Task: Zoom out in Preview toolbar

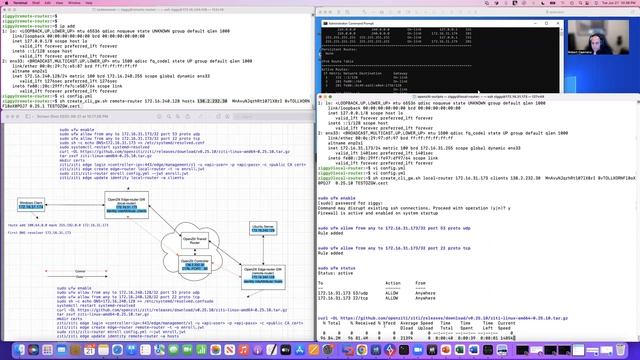Action: pos(169,116)
